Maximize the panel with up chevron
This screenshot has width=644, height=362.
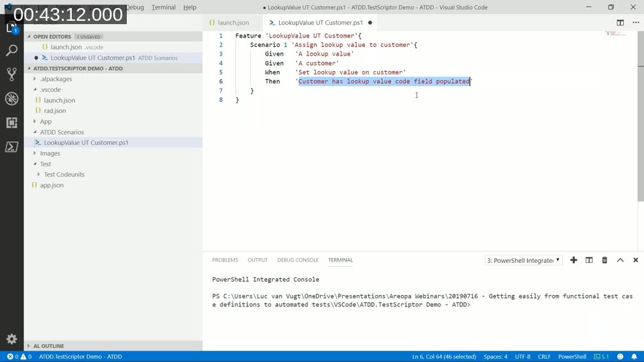click(x=620, y=260)
